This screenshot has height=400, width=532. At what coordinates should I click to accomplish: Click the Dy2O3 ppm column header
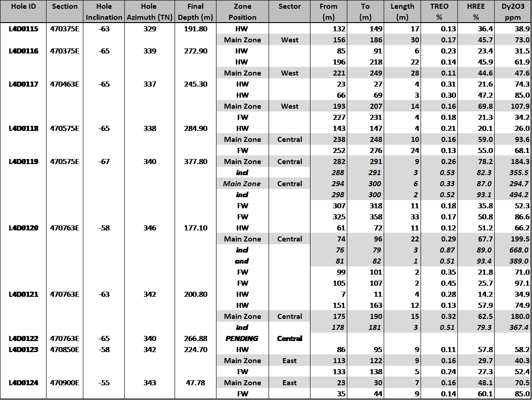pos(513,12)
